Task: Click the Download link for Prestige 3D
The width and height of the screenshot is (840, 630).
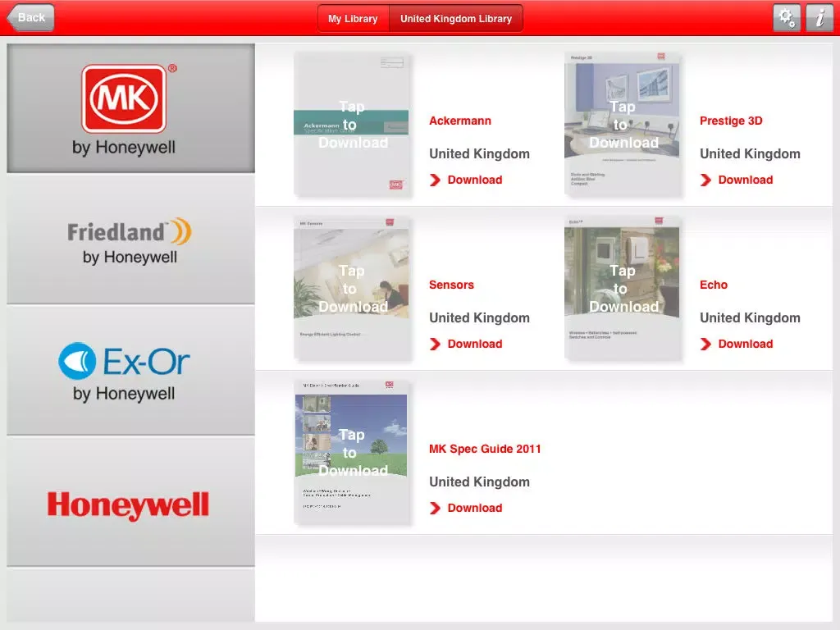Action: (x=745, y=180)
